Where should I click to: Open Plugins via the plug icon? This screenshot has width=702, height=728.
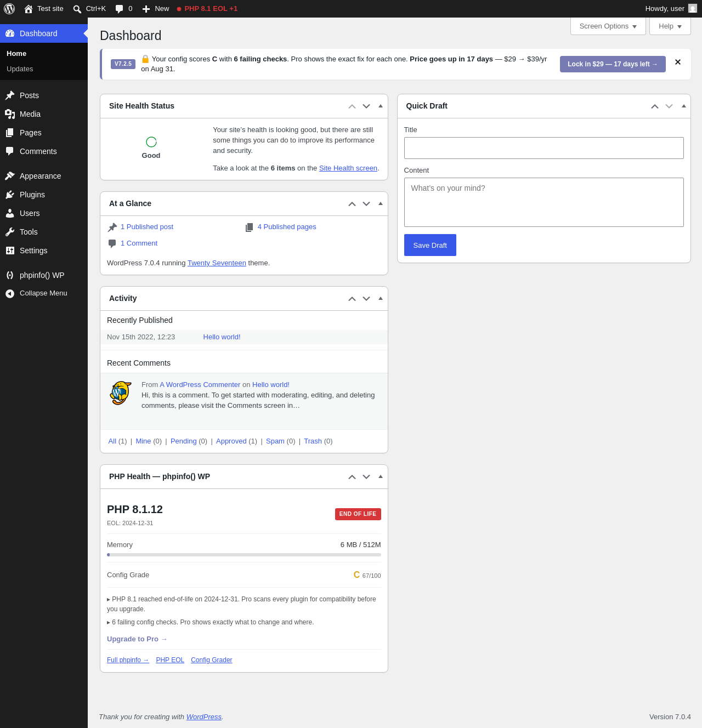[x=10, y=195]
